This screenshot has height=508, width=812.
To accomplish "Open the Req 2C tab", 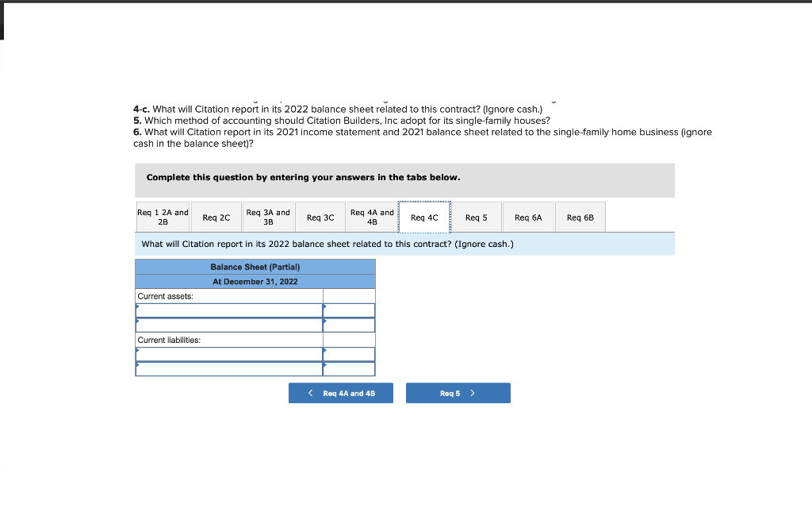I will [216, 217].
